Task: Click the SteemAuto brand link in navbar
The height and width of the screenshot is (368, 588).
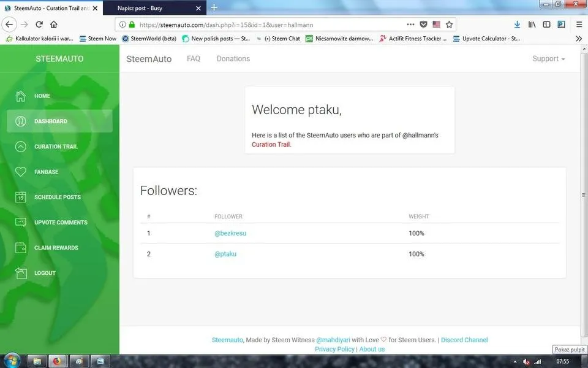Action: click(149, 59)
